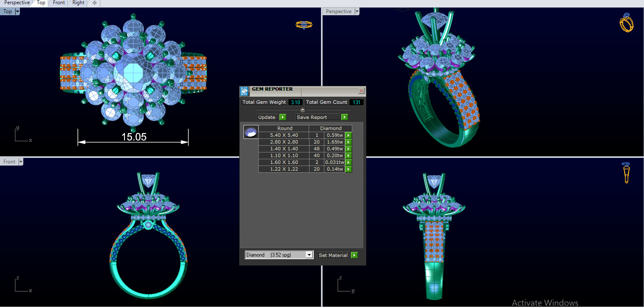Click the 1.65tw weight cell
The width and height of the screenshot is (644, 307).
tap(334, 142)
